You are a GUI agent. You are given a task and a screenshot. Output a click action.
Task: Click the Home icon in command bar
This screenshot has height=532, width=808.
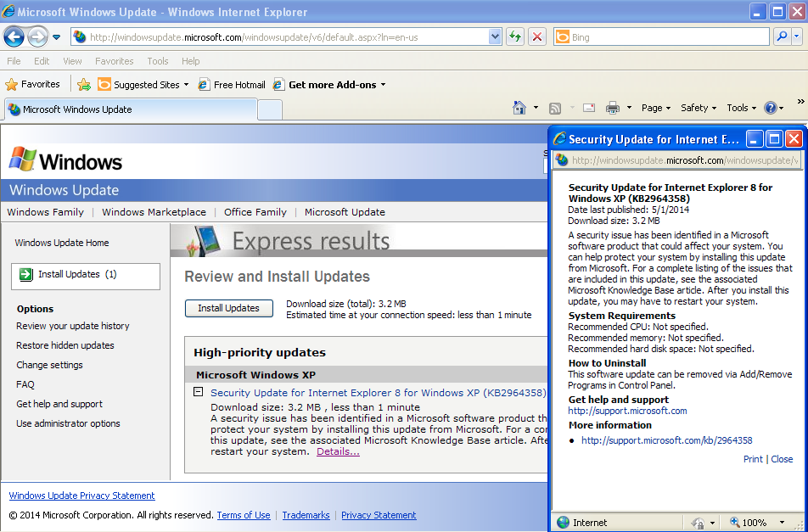[x=519, y=108]
